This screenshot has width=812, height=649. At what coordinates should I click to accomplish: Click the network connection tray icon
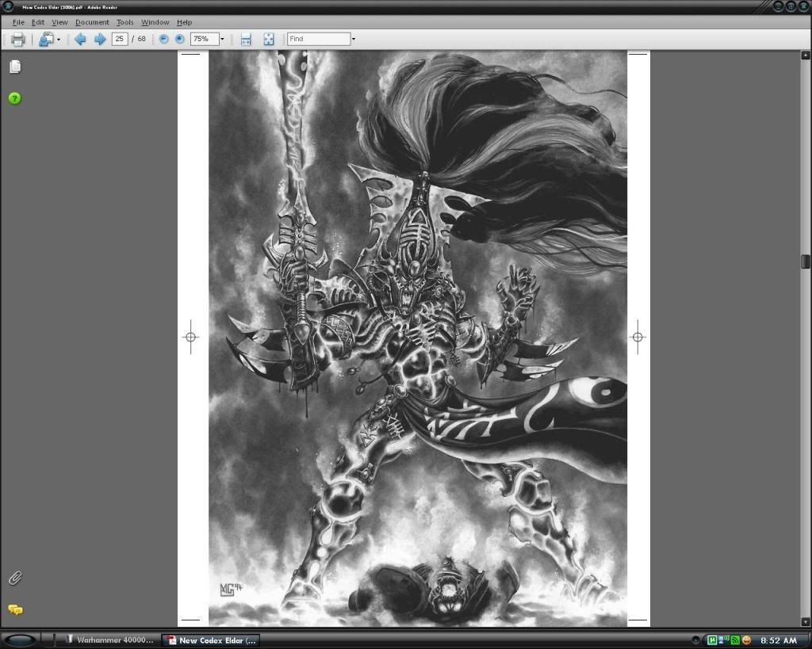coord(723,640)
